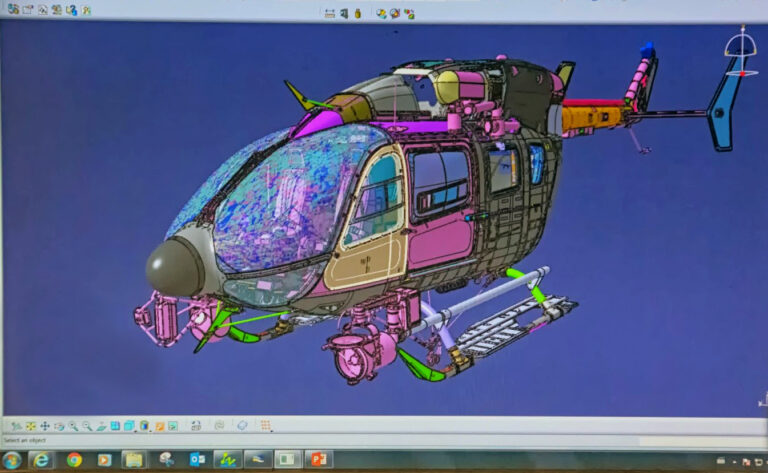
Task: Launch Internet Explorer from the taskbar
Action: (42, 460)
